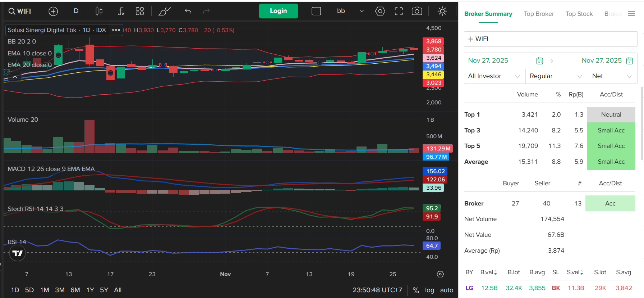Open the Net value dropdown
644x298 pixels.
[612, 76]
